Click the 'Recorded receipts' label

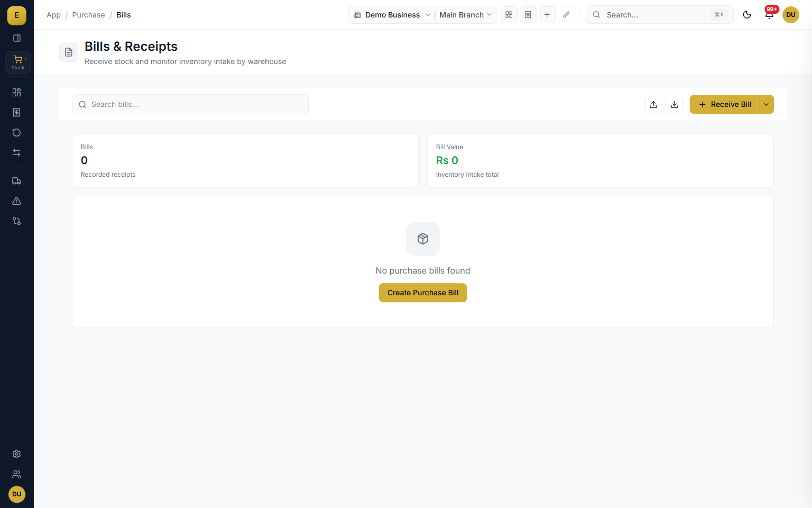[x=108, y=175]
